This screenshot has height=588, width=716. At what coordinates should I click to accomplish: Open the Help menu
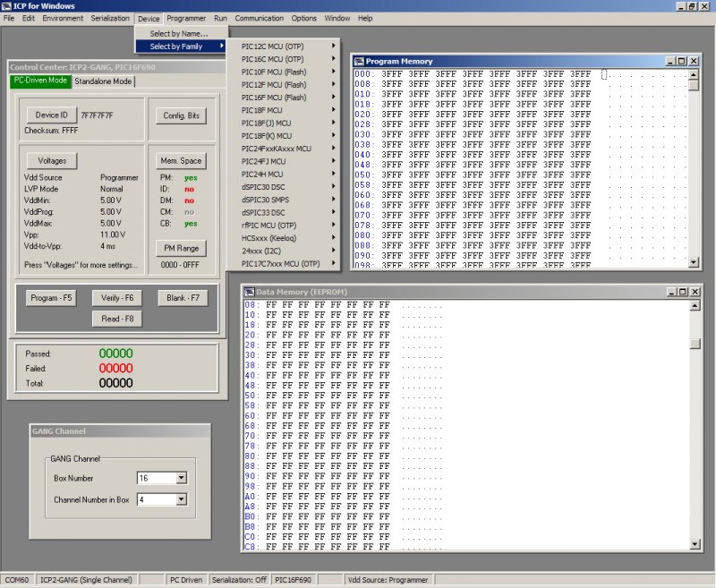tap(365, 18)
